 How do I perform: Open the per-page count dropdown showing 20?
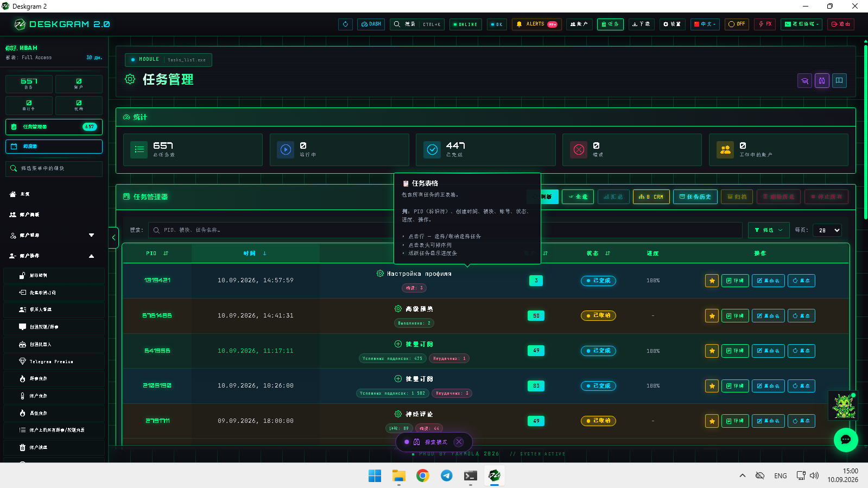click(x=827, y=230)
